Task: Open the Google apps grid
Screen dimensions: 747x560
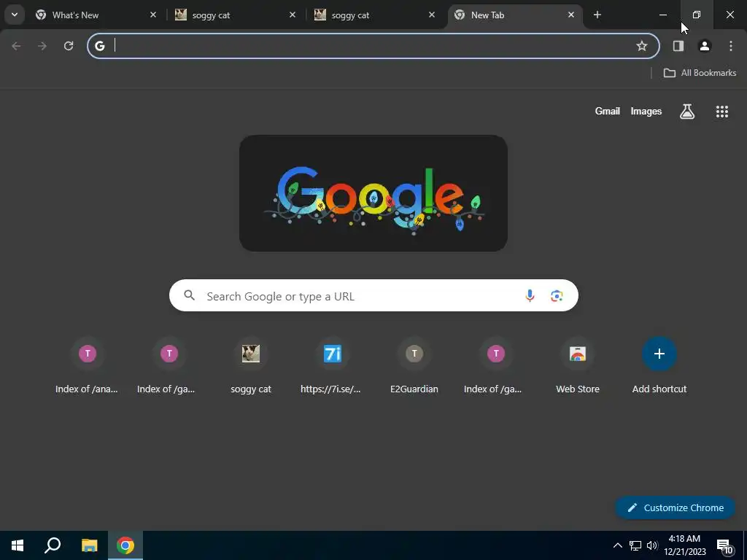Action: click(721, 112)
